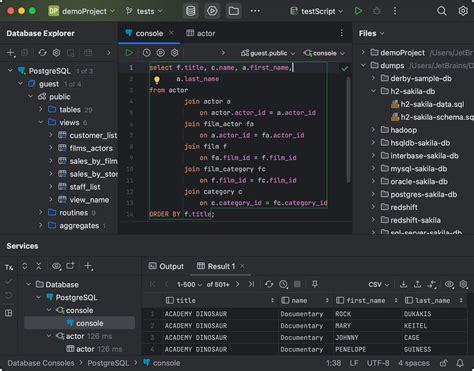474x371 pixels.
Task: Click the editor vertical scrollbar
Action: click(x=348, y=130)
